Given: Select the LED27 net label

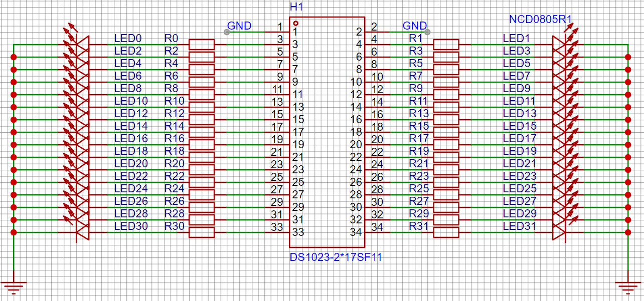Looking at the screenshot, I should tap(520, 201).
